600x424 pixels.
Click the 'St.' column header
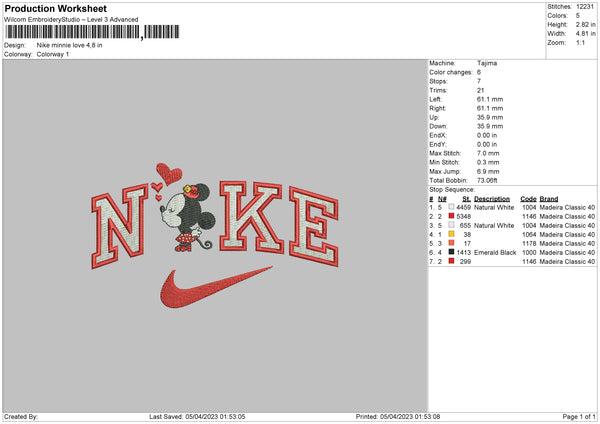tap(466, 199)
